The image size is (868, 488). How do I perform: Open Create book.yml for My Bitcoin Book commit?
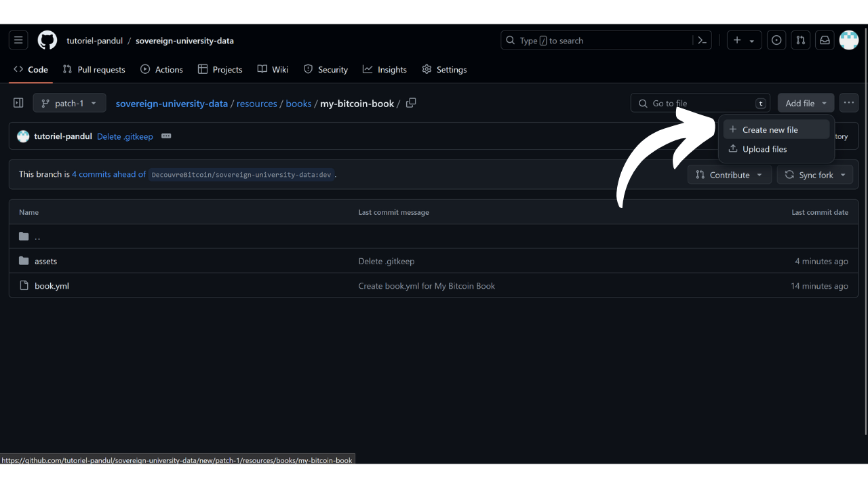tap(427, 286)
